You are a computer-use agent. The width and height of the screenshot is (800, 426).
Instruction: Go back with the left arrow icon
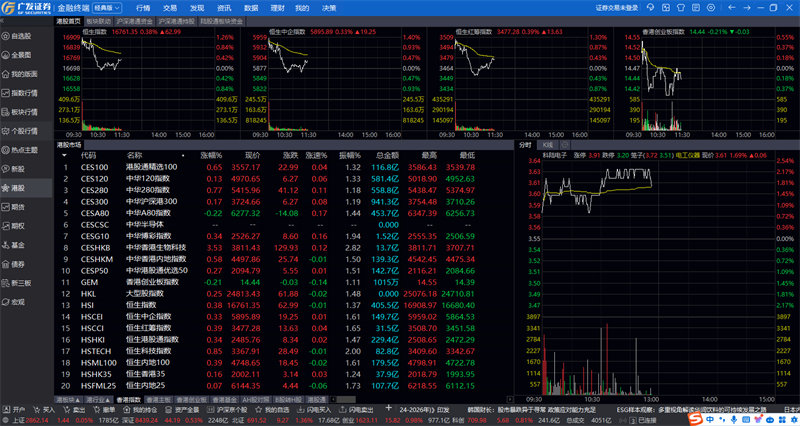732,8
